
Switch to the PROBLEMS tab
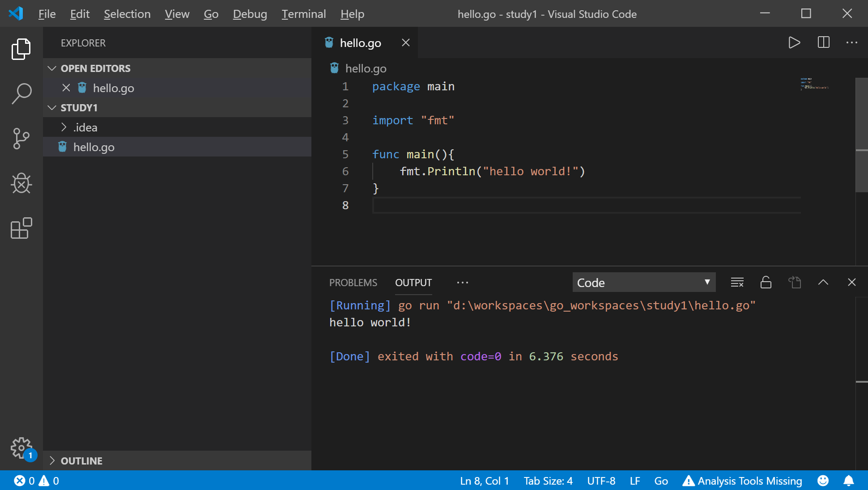point(353,283)
